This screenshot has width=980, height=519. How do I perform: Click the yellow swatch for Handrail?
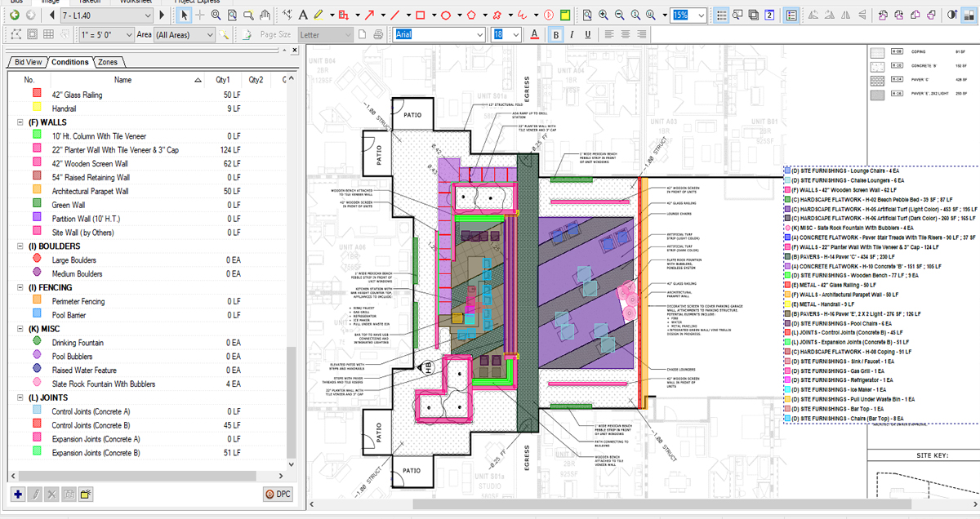(37, 109)
